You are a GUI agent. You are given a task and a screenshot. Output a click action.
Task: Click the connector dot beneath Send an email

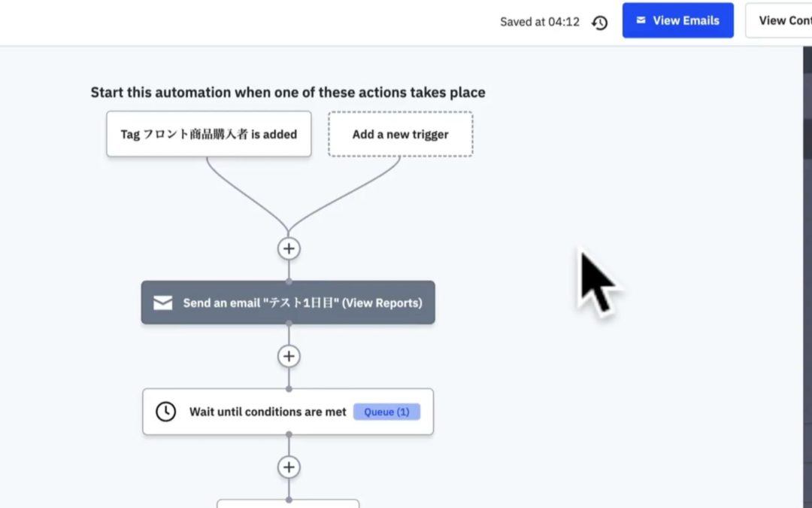tap(289, 324)
